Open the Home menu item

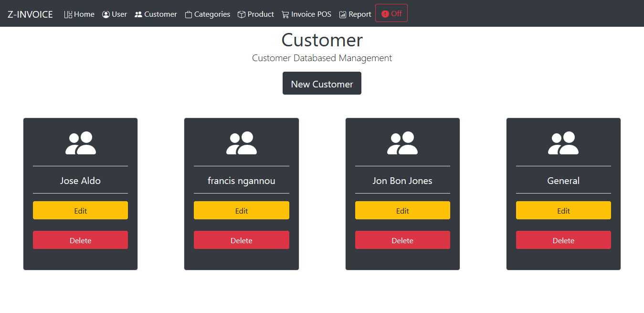click(79, 14)
